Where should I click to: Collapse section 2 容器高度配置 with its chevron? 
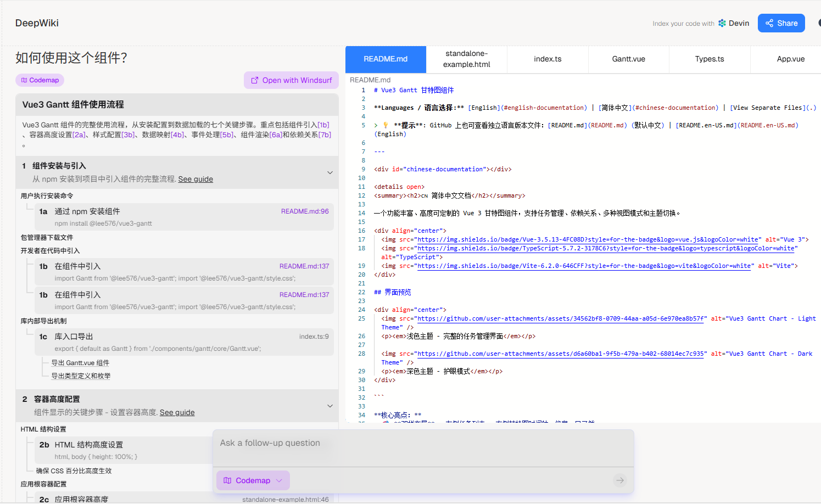(330, 406)
